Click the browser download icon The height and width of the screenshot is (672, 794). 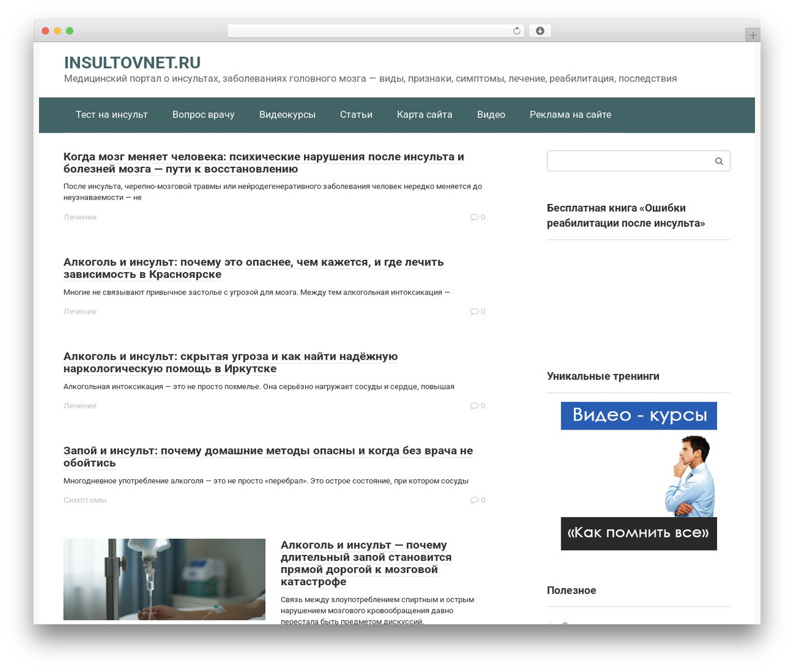540,31
